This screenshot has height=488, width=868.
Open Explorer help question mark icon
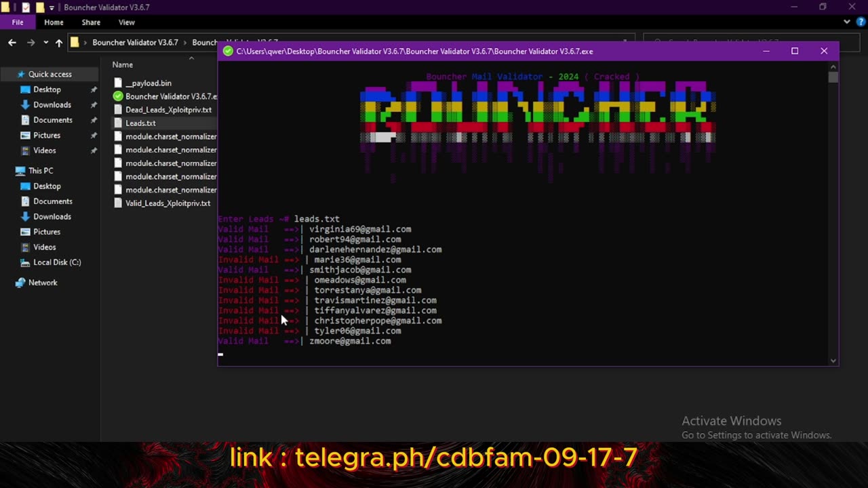860,22
